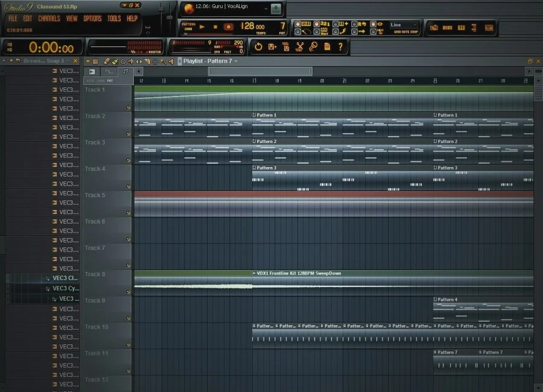Open the mixer view icon
The image size is (543, 392).
(489, 27)
